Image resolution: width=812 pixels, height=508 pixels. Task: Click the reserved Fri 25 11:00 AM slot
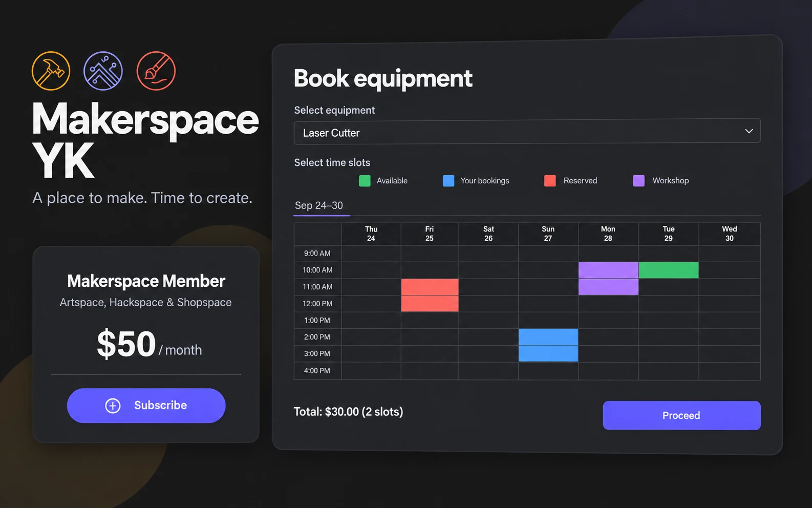430,287
